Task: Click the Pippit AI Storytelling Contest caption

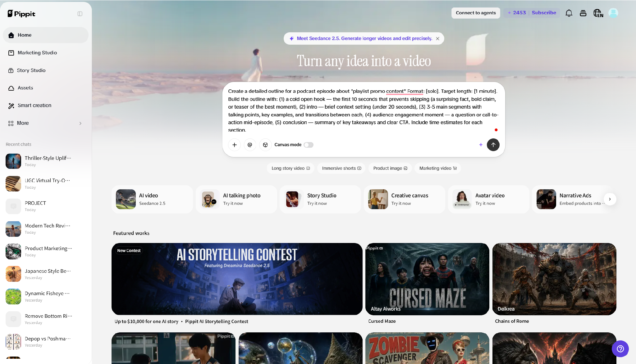Action: pos(217,321)
